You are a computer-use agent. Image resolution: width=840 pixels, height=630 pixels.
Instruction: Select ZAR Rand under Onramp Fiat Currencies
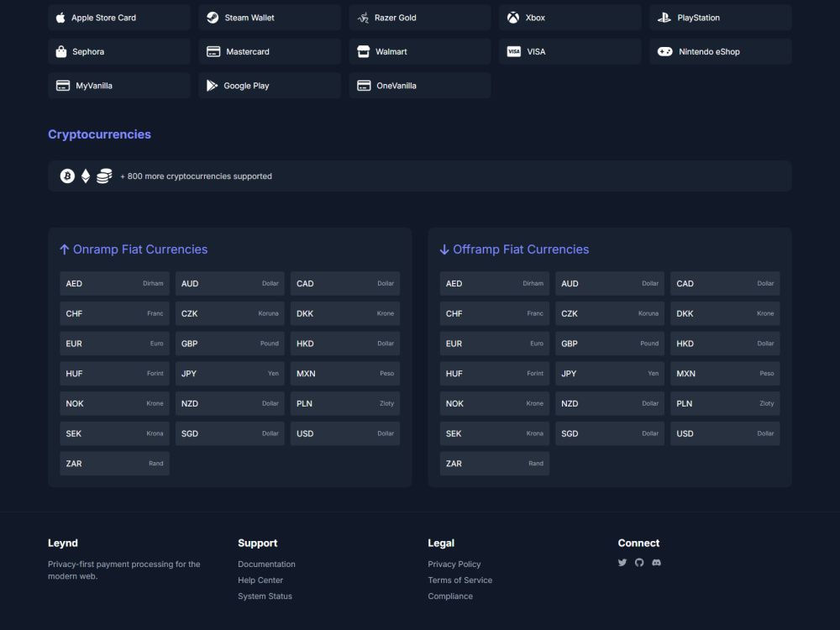114,464
